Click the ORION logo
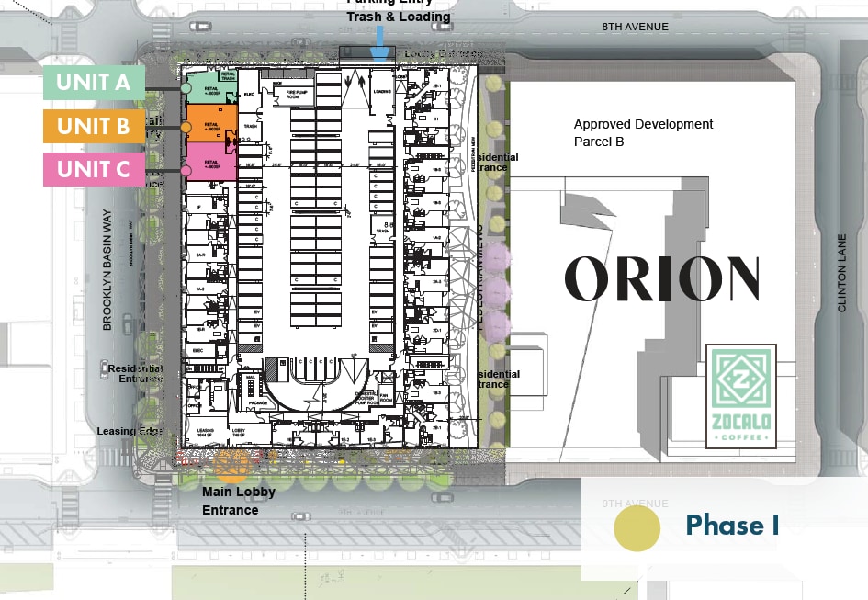The image size is (868, 600). pos(662,279)
